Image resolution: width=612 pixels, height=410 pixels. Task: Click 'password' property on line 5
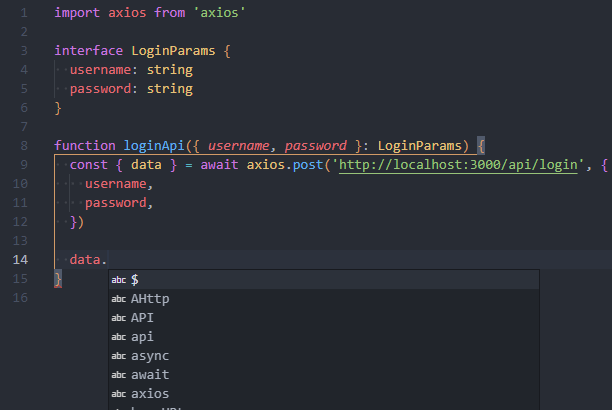[x=100, y=89]
